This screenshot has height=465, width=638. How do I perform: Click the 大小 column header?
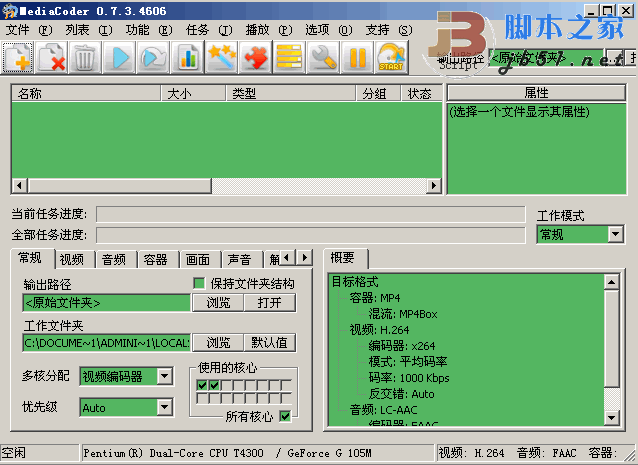coord(193,94)
